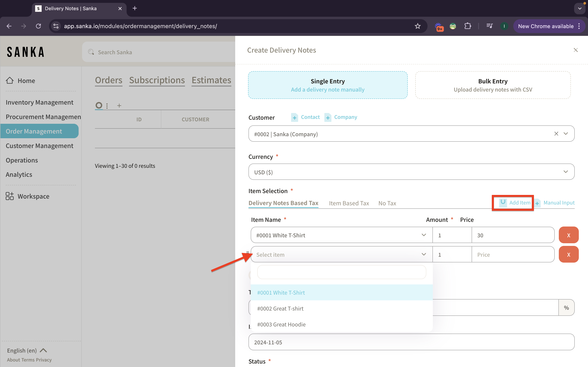The height and width of the screenshot is (367, 588).
Task: Expand the Currency dropdown selector
Action: (566, 172)
